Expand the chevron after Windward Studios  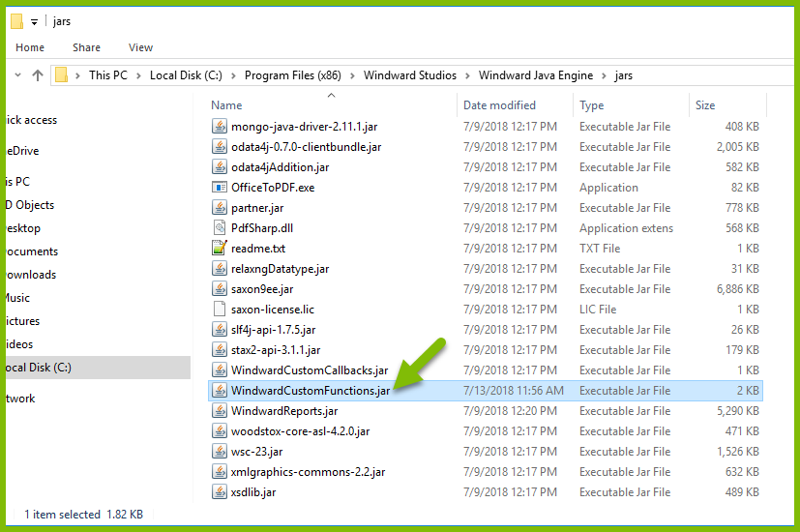tap(467, 75)
